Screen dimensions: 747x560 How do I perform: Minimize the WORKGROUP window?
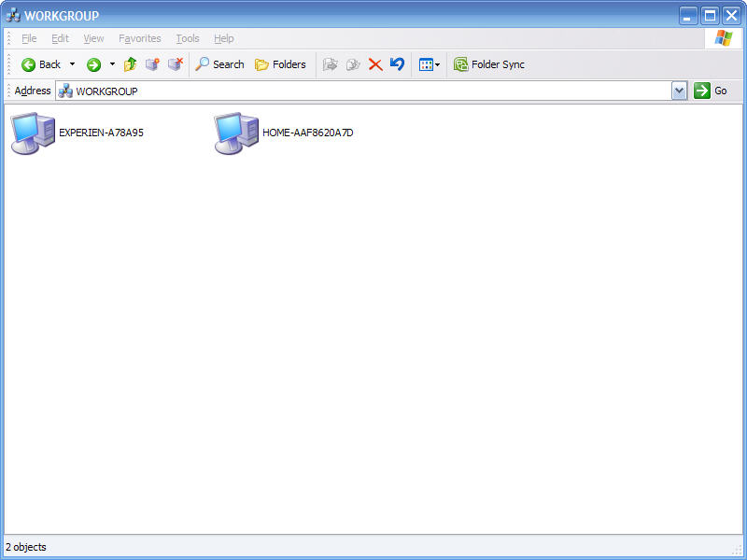pyautogui.click(x=688, y=16)
